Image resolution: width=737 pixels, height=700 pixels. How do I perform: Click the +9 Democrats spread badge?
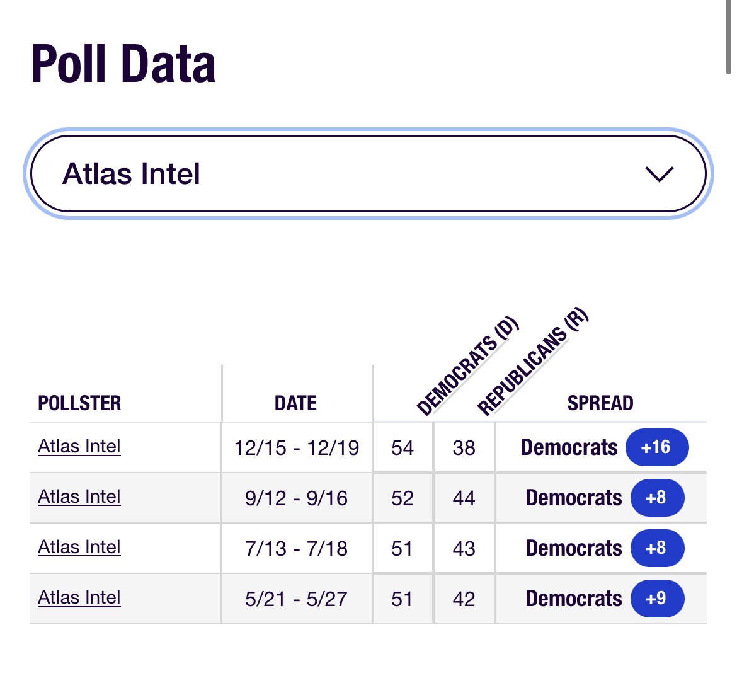(x=656, y=598)
